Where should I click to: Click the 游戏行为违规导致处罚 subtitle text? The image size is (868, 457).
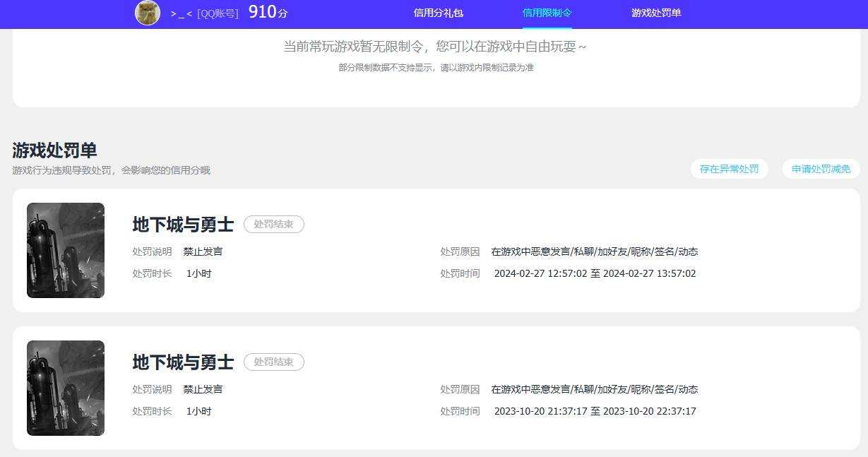coord(111,170)
